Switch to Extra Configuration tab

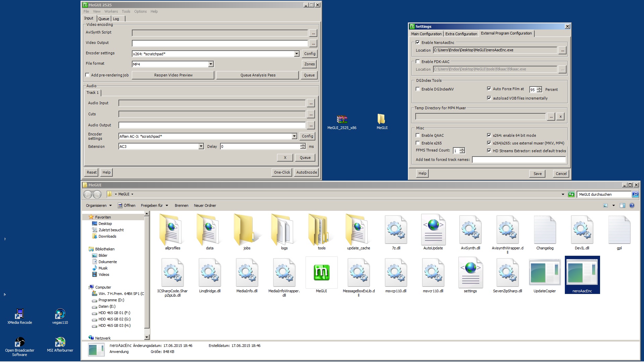461,34
